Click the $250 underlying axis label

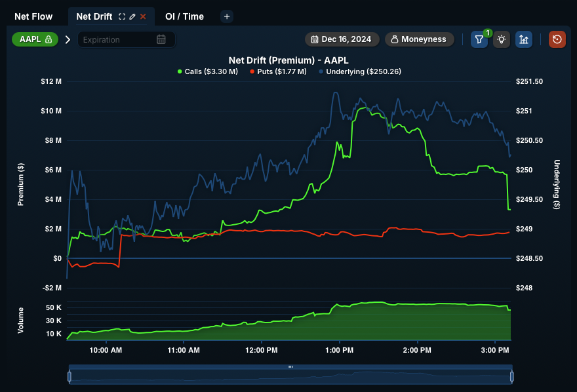tap(525, 170)
